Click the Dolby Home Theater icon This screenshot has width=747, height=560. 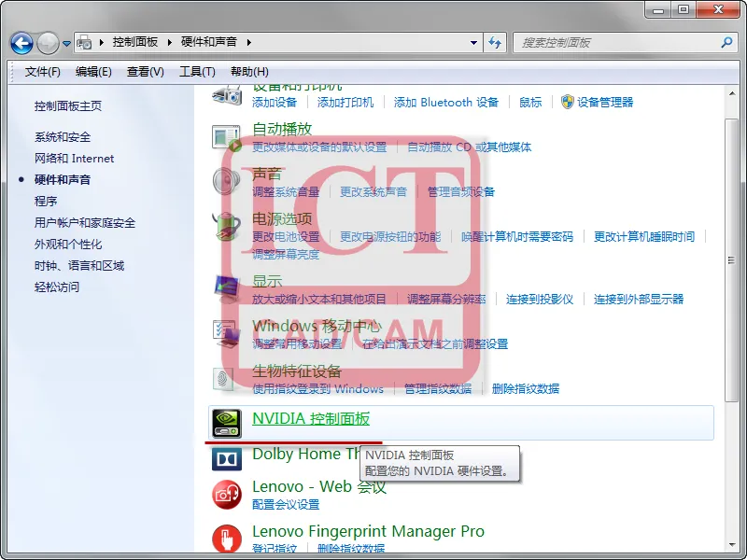[x=227, y=459]
